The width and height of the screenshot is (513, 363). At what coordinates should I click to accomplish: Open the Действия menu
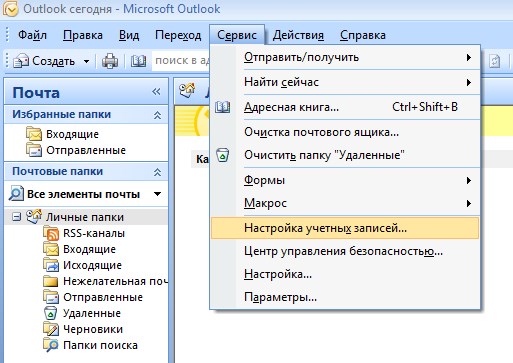coord(298,35)
